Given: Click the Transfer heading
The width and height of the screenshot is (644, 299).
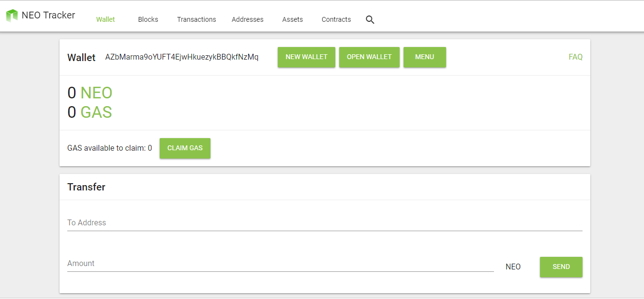Looking at the screenshot, I should click(x=86, y=187).
